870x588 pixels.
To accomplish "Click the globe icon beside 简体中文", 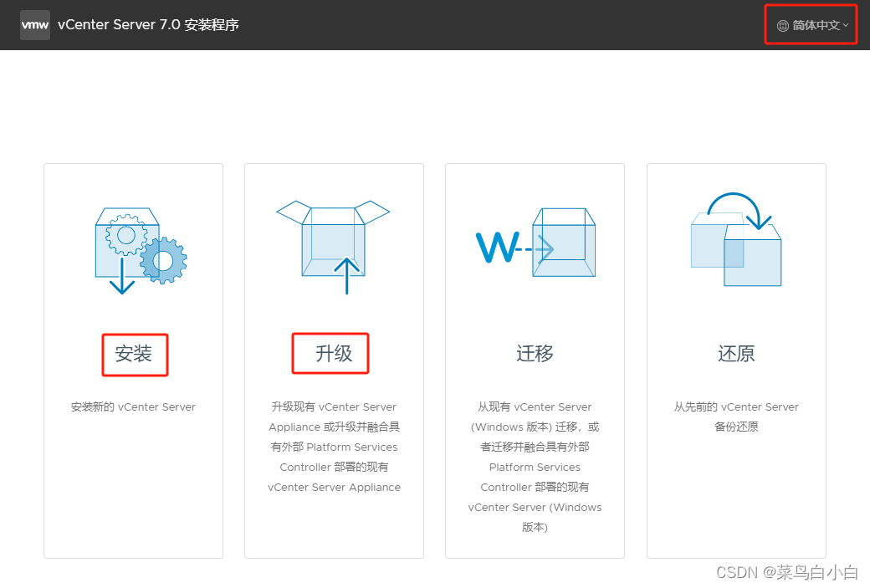I will pyautogui.click(x=782, y=26).
